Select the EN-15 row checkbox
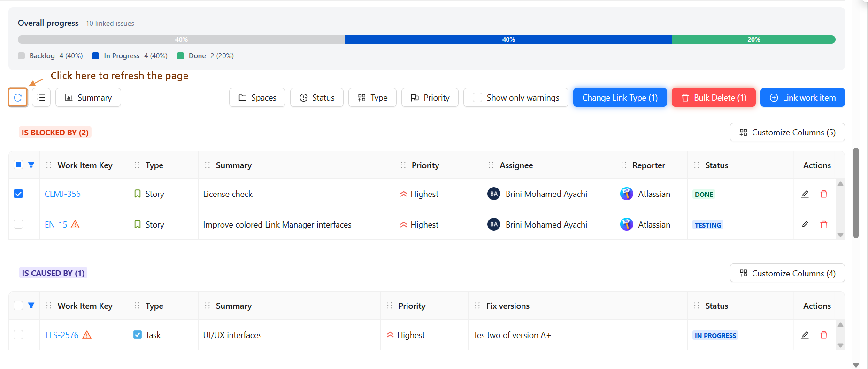868x369 pixels. click(x=18, y=224)
